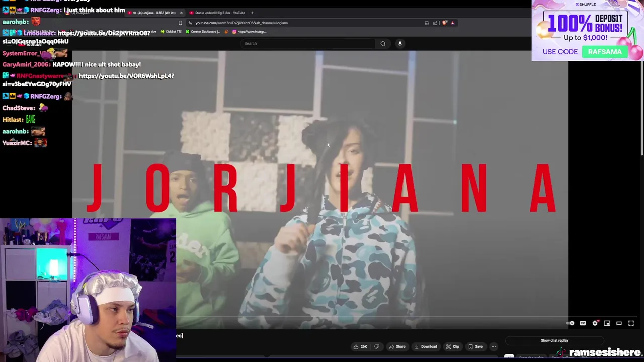Toggle autoplay switch in the player

click(570, 323)
